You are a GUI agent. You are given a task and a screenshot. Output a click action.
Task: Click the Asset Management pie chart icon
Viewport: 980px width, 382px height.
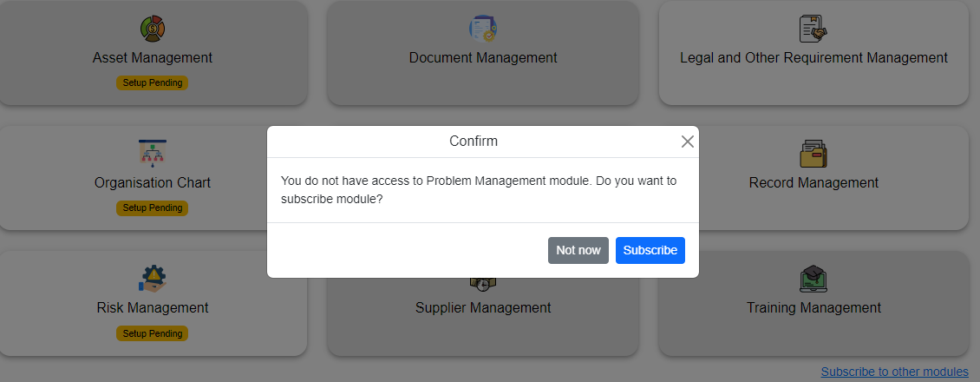(153, 29)
